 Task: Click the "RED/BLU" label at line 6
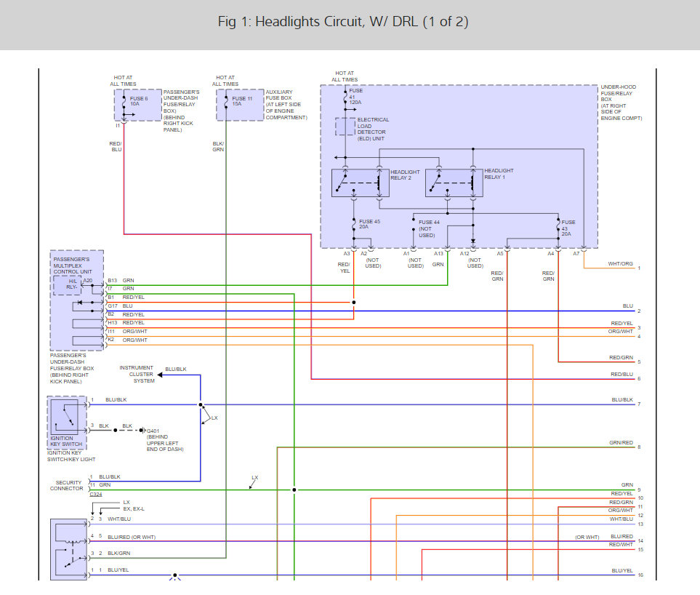tap(622, 374)
